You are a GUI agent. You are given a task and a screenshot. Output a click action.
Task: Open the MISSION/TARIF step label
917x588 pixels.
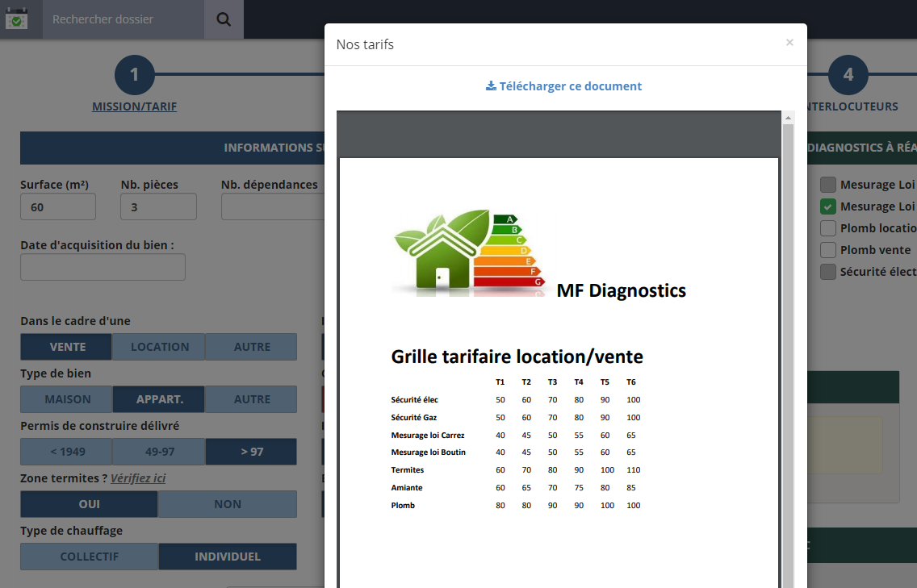pos(135,106)
